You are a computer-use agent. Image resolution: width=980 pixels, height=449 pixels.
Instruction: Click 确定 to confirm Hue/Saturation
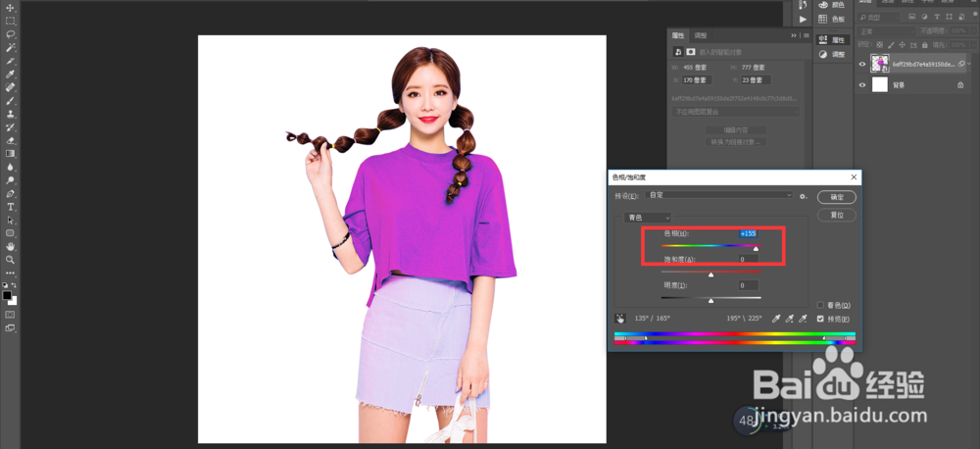(836, 196)
